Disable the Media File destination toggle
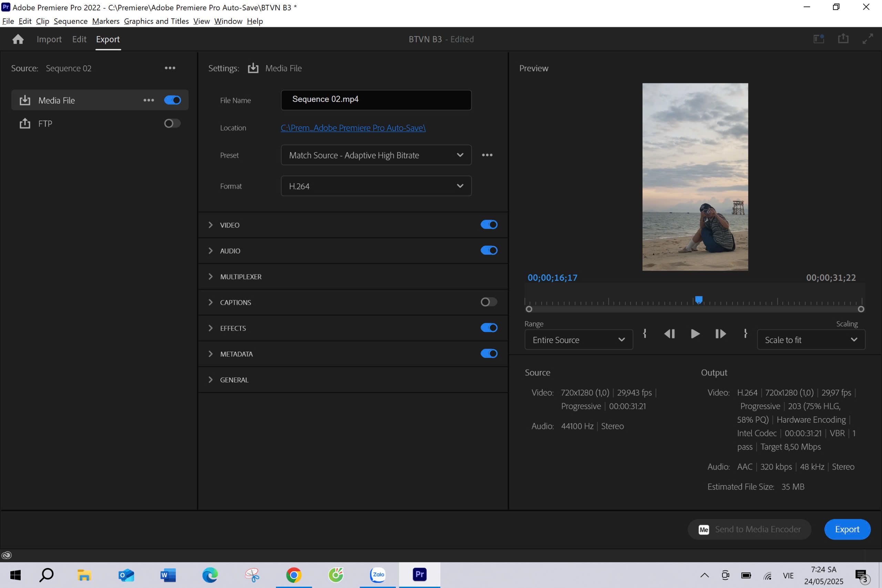 coord(173,100)
